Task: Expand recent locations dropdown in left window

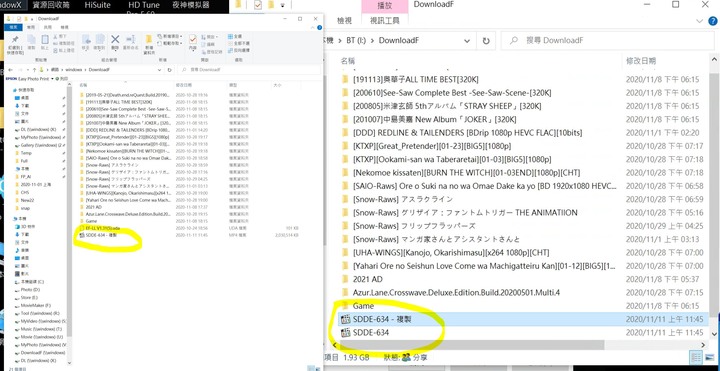Action: click(28, 70)
